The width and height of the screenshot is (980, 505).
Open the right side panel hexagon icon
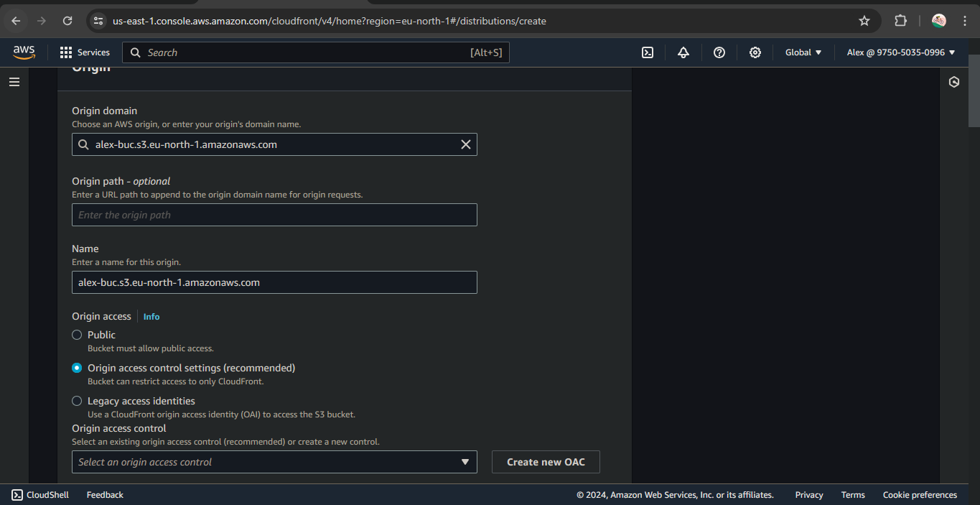tap(954, 82)
